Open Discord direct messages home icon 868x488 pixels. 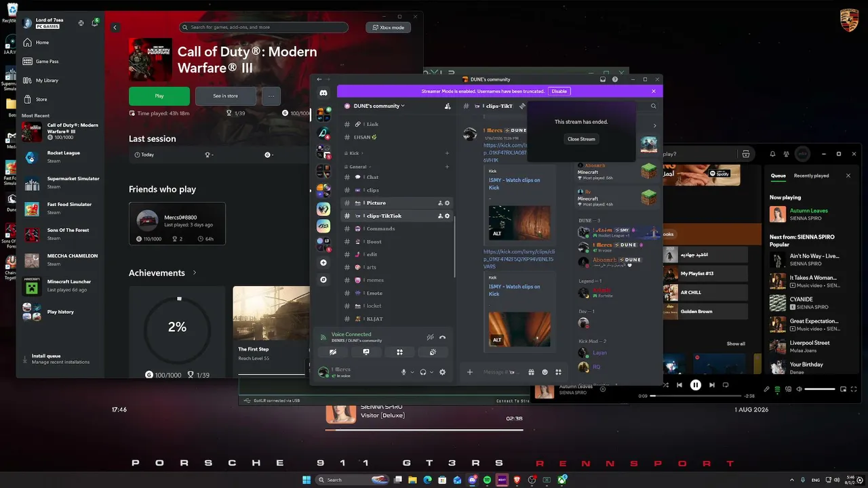[323, 93]
